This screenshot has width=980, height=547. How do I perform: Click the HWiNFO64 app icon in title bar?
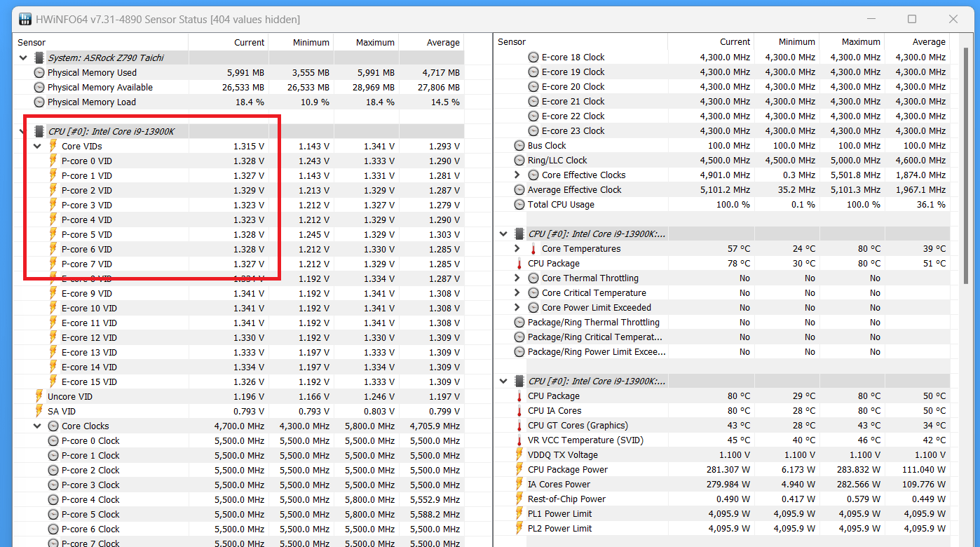point(25,19)
